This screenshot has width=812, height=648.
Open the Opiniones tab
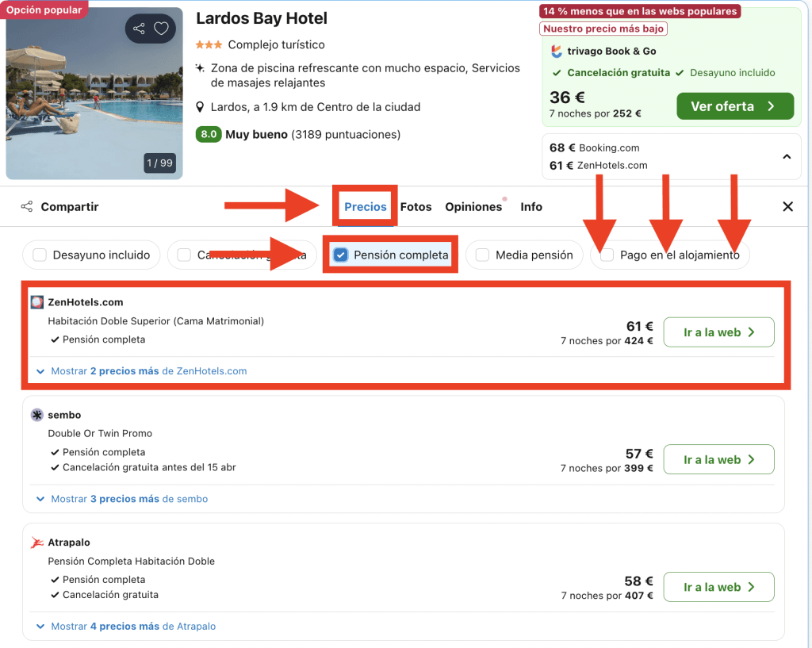pyautogui.click(x=473, y=207)
